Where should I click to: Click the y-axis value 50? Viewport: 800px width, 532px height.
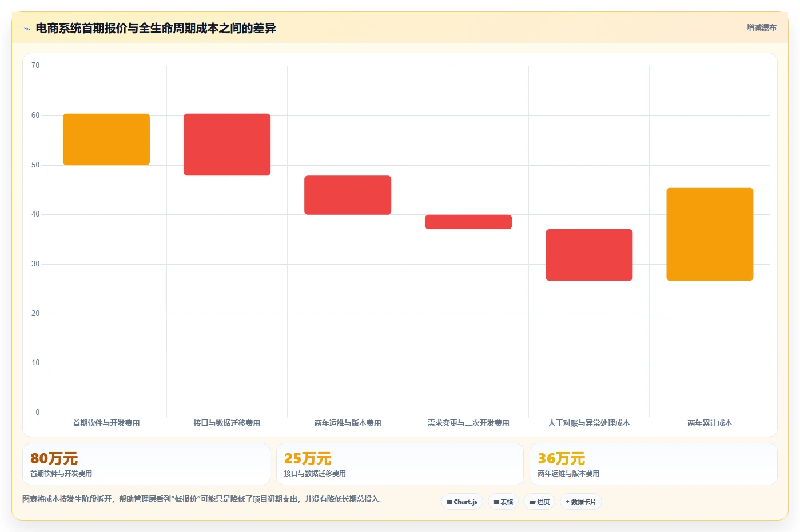click(x=35, y=165)
